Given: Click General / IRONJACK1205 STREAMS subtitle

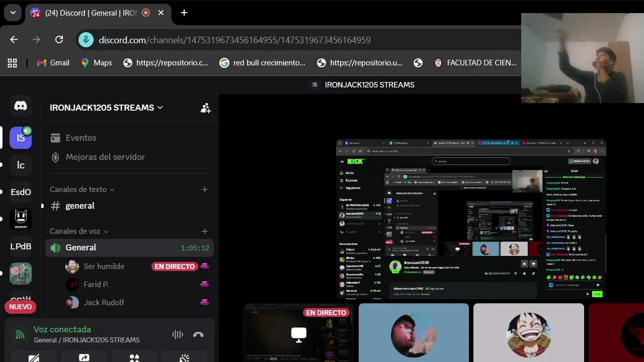Looking at the screenshot, I should click(87, 340).
